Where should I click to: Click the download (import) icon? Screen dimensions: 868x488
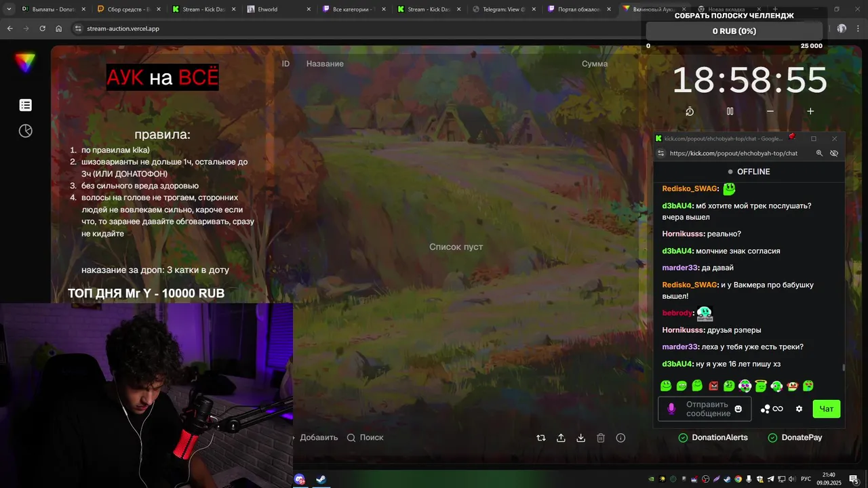[x=580, y=438]
